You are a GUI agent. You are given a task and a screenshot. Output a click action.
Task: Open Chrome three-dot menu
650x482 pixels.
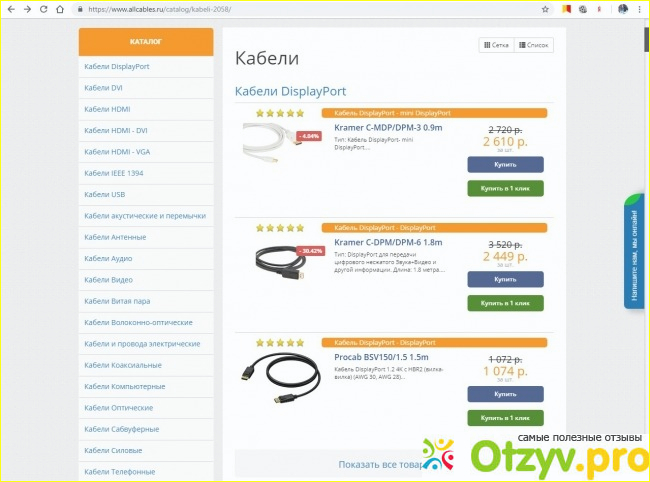[640, 9]
